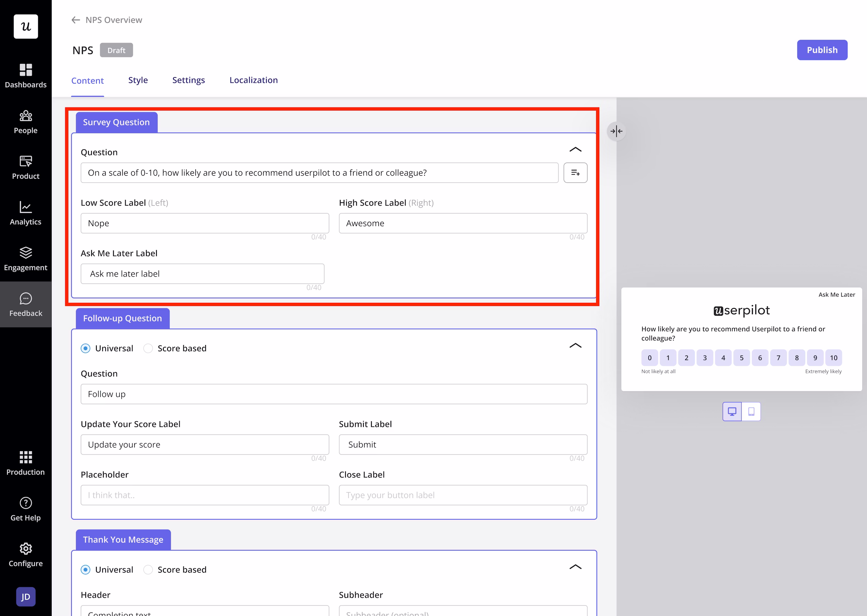The height and width of the screenshot is (616, 867).
Task: Open the Feedback section in sidebar
Action: (25, 304)
